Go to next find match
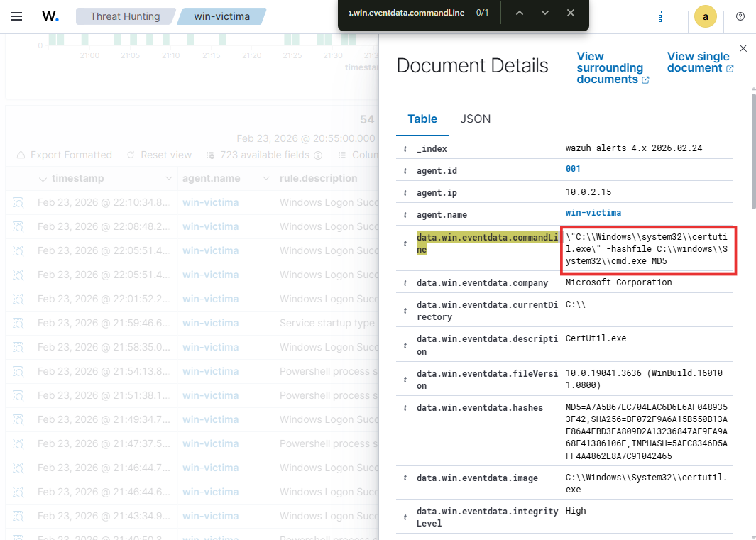Image resolution: width=756 pixels, height=540 pixels. 545,13
